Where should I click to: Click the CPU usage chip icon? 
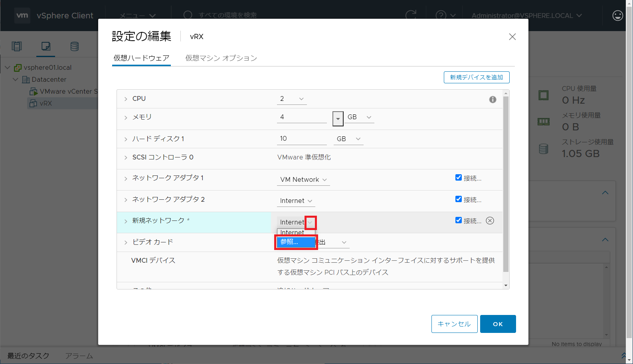[544, 95]
